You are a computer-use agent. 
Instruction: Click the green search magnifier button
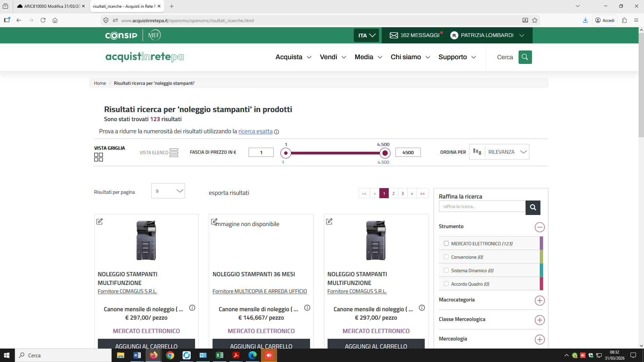pyautogui.click(x=525, y=57)
